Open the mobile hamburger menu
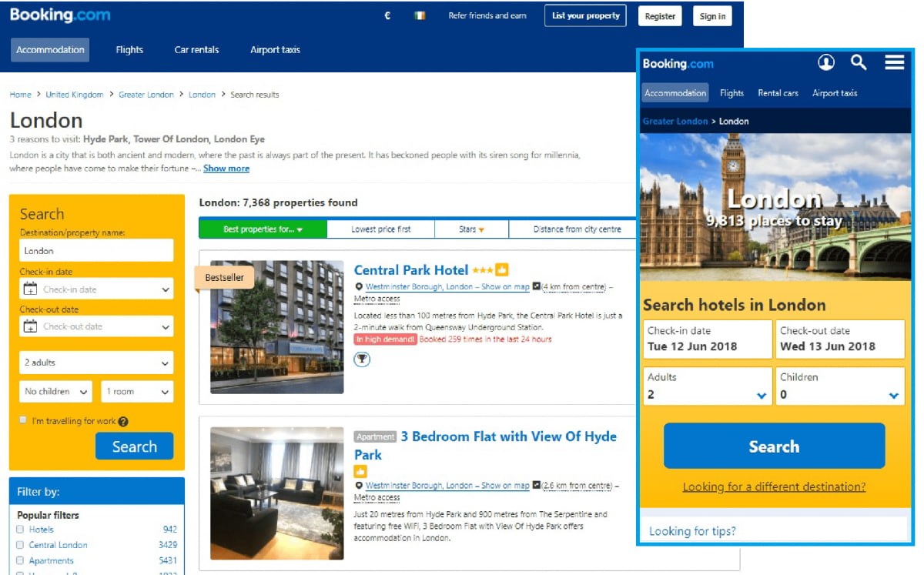 pyautogui.click(x=894, y=63)
